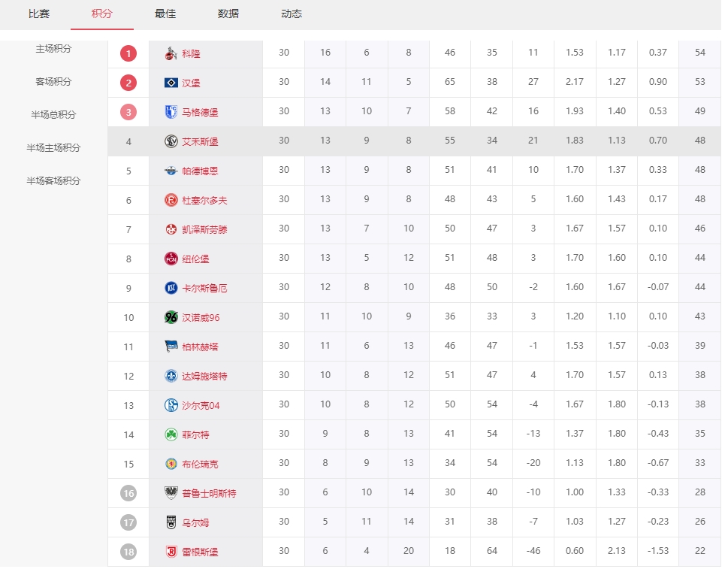The width and height of the screenshot is (728, 569).
Task: Click the 菲尔特 green clover logo
Action: coord(171,434)
